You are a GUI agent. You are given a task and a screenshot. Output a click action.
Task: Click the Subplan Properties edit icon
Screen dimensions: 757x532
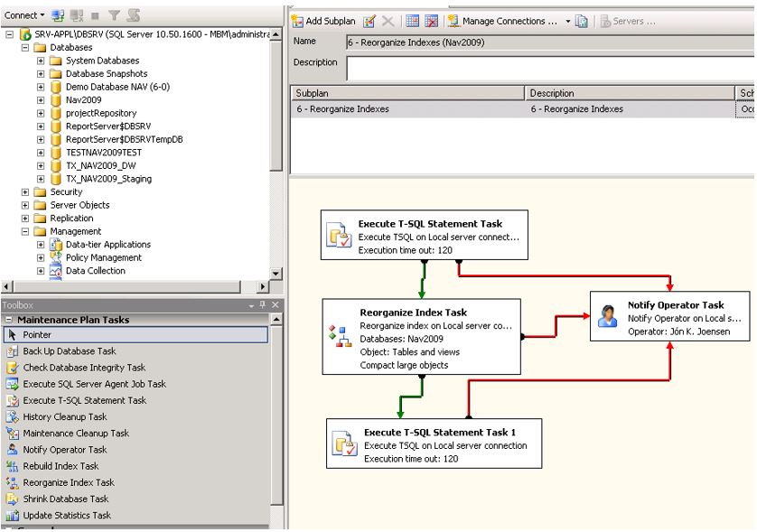click(x=369, y=21)
